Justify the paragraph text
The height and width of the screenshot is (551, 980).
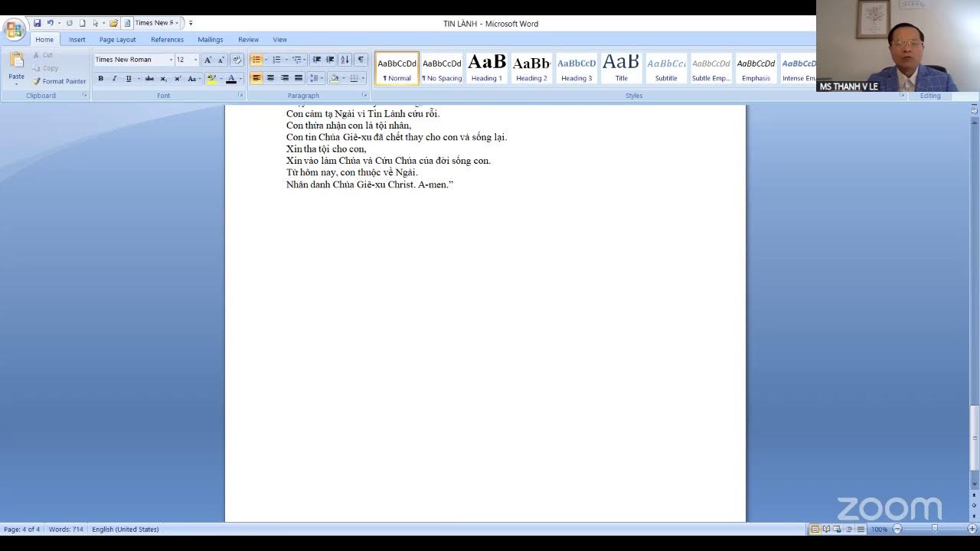point(299,78)
